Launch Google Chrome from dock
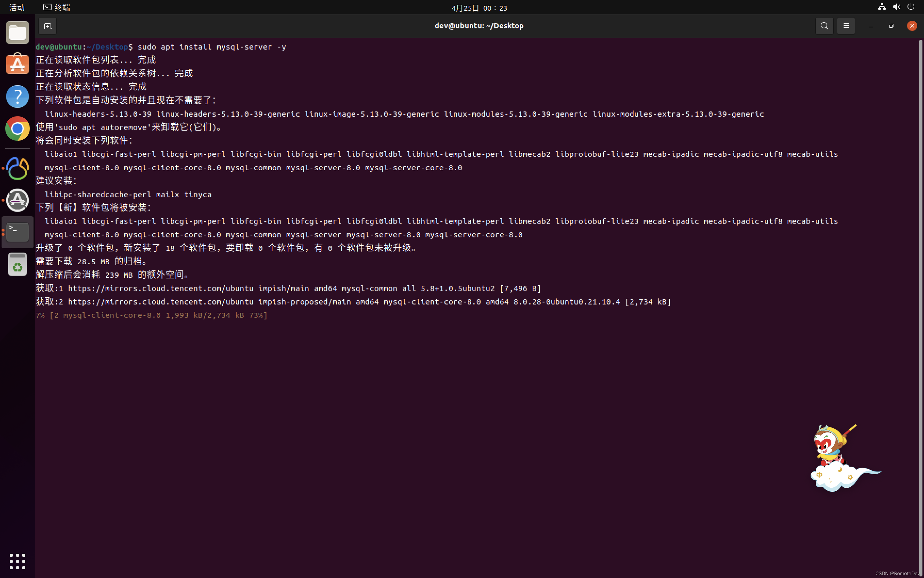 [18, 129]
